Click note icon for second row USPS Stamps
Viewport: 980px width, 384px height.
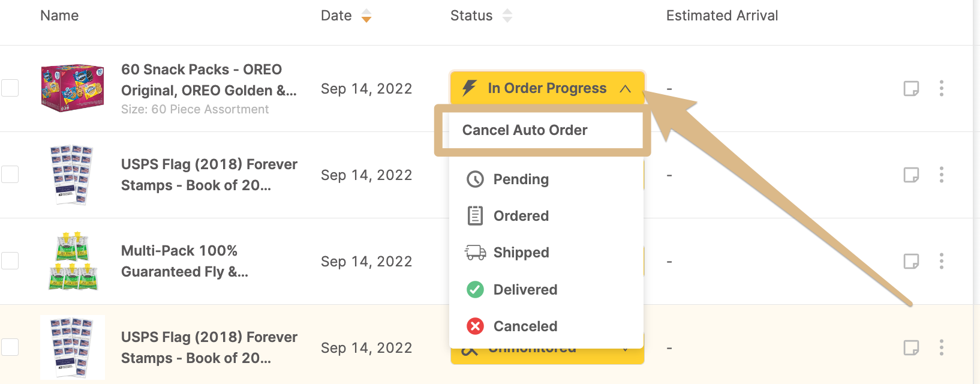point(911,175)
